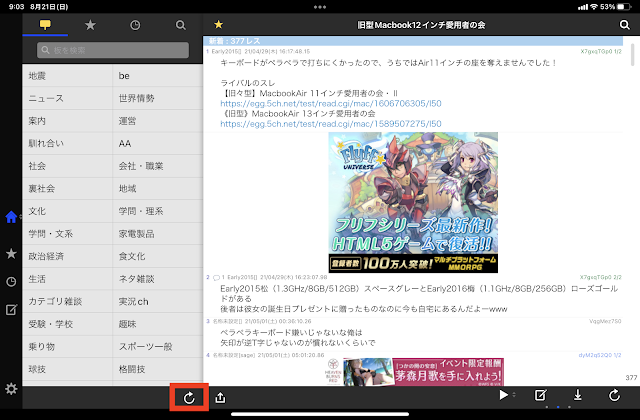Screen dimensions: 640x420
Task: Search within thread using top-right magnifier
Action: pyautogui.click(x=624, y=25)
